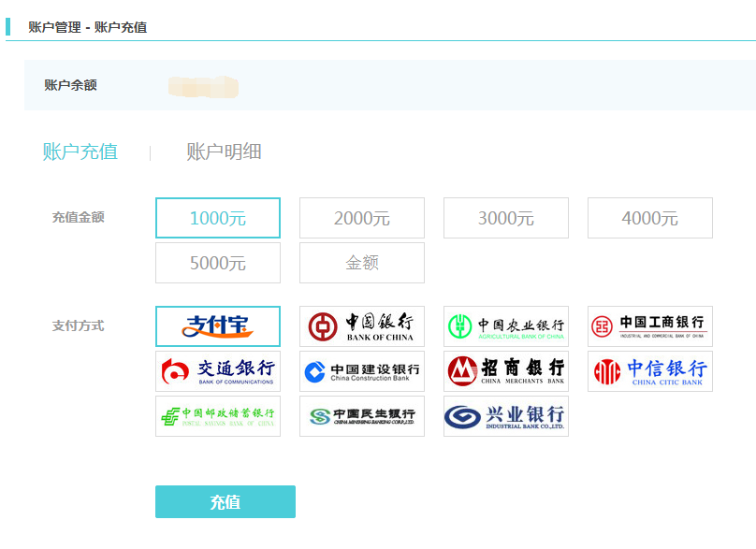Click the 充值 submit button
756x549 pixels.
pyautogui.click(x=225, y=501)
